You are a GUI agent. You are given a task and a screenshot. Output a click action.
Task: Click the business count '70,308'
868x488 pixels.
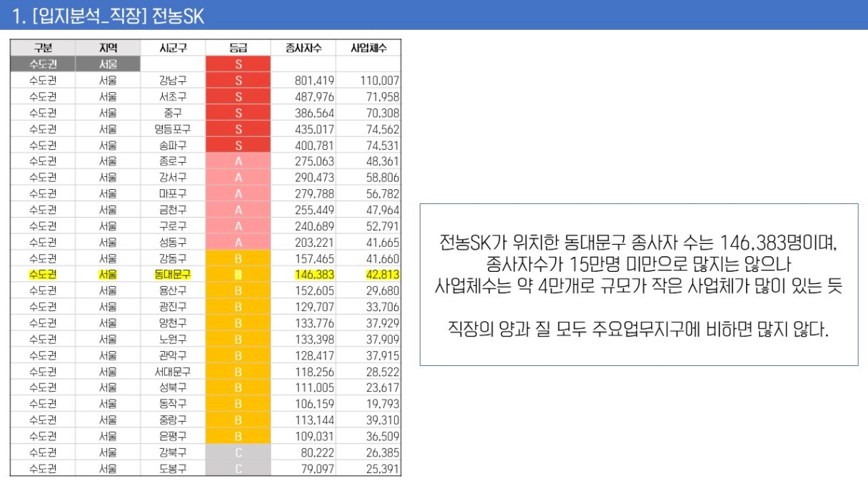383,113
